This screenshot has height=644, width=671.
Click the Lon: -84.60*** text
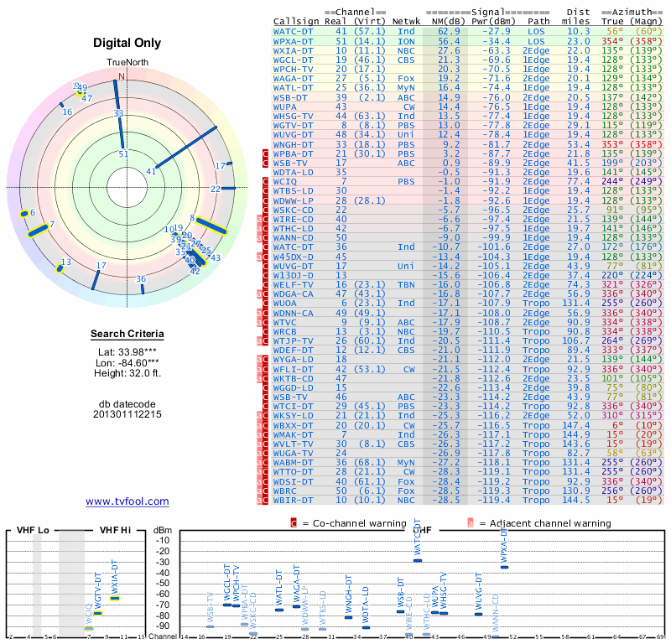tap(127, 363)
